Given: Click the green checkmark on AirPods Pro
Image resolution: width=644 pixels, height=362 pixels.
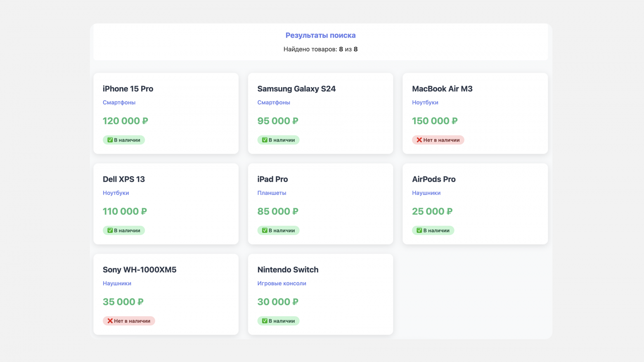Looking at the screenshot, I should click(x=419, y=230).
